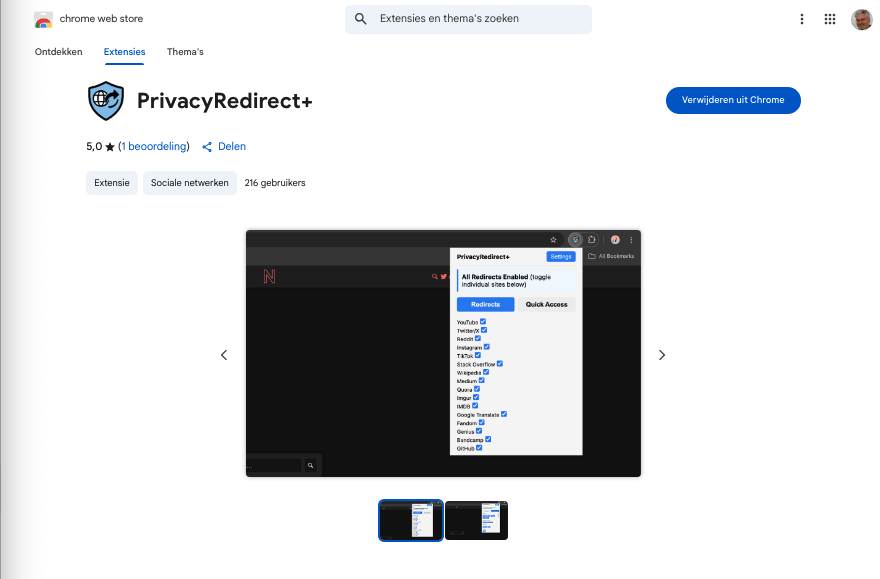Click the PrivacyRedirect+ shield logo
Screen dimensions: 880x579
pyautogui.click(x=106, y=100)
